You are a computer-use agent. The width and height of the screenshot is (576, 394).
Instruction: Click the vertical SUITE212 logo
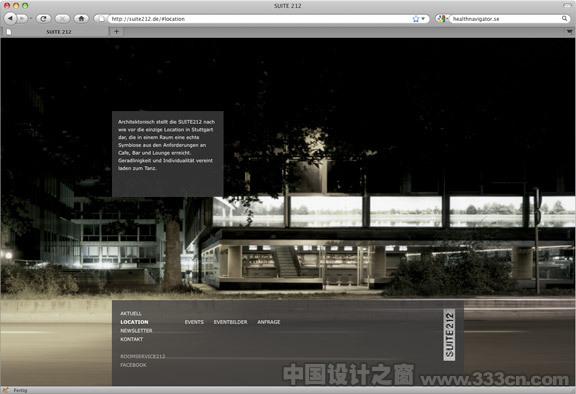[x=449, y=335]
